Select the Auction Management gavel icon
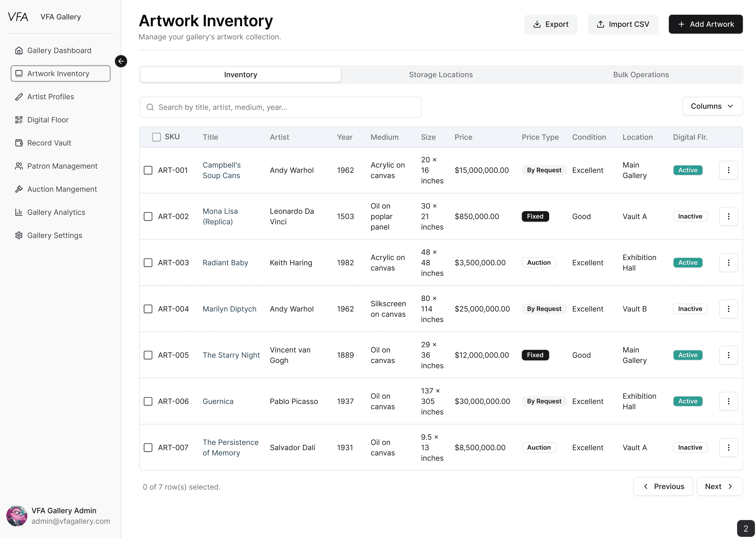This screenshot has height=538, width=756. pyautogui.click(x=19, y=189)
